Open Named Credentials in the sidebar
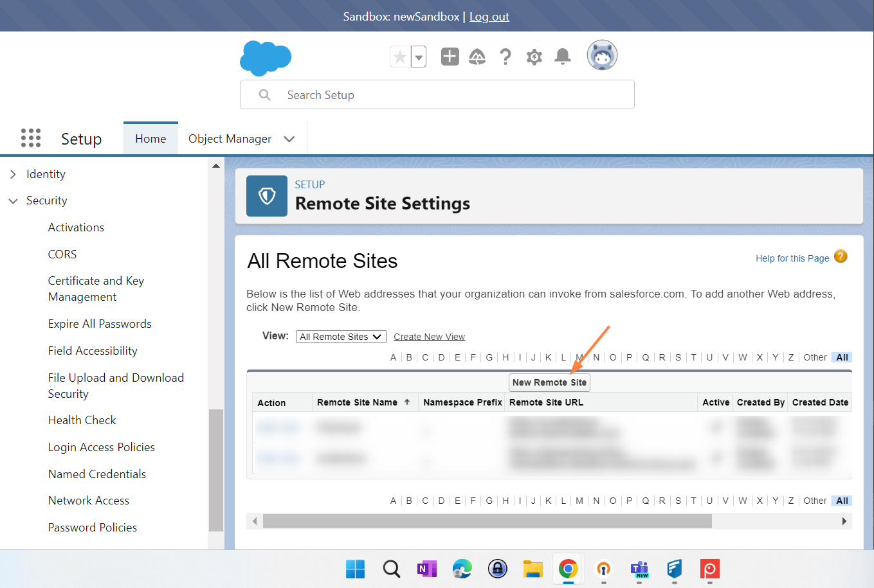Image resolution: width=874 pixels, height=588 pixels. 97,474
